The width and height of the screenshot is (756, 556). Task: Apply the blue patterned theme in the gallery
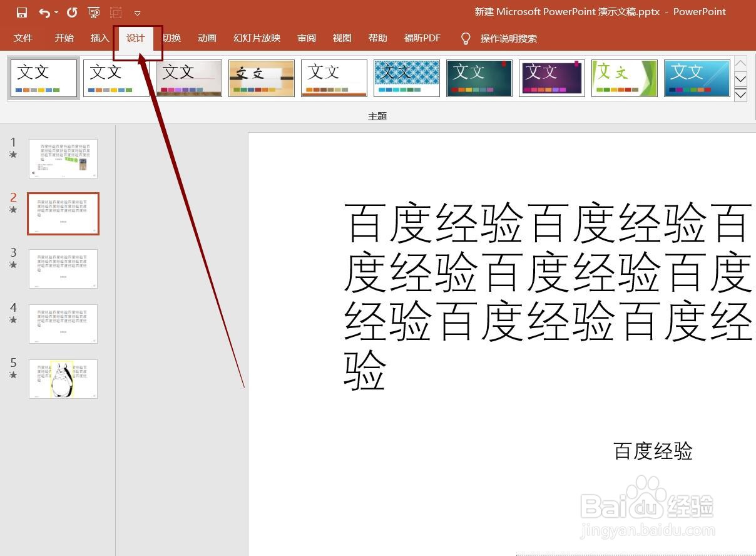pos(407,78)
